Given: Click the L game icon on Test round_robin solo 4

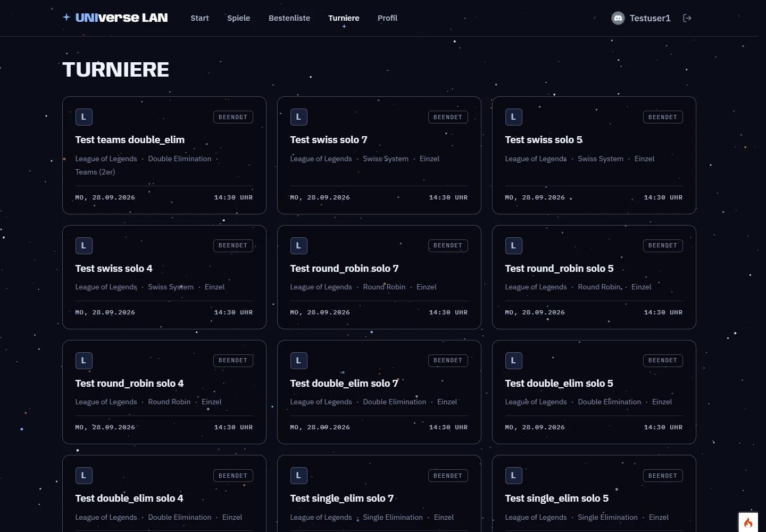Looking at the screenshot, I should coord(84,361).
